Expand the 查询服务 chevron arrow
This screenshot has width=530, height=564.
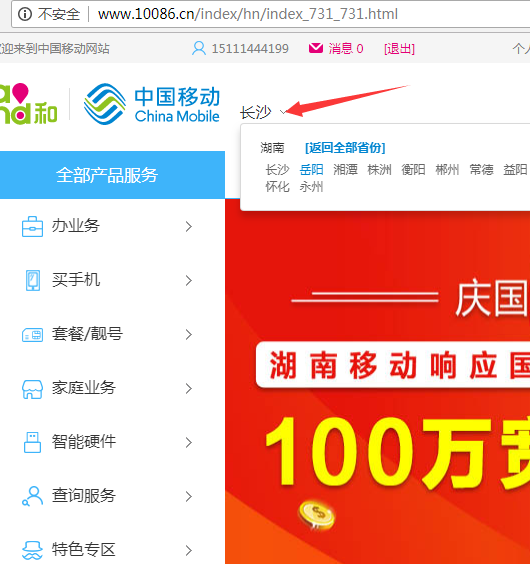pyautogui.click(x=189, y=496)
